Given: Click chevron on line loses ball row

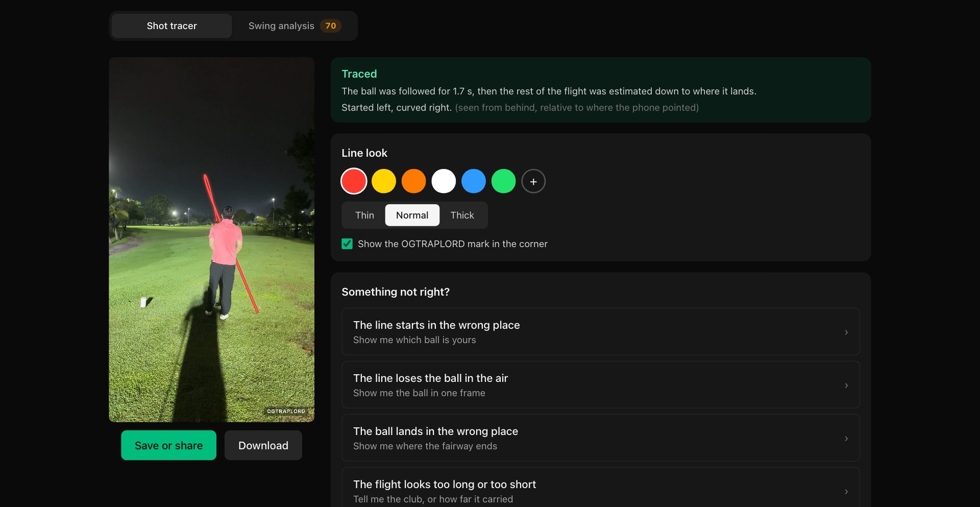Looking at the screenshot, I should [x=846, y=385].
